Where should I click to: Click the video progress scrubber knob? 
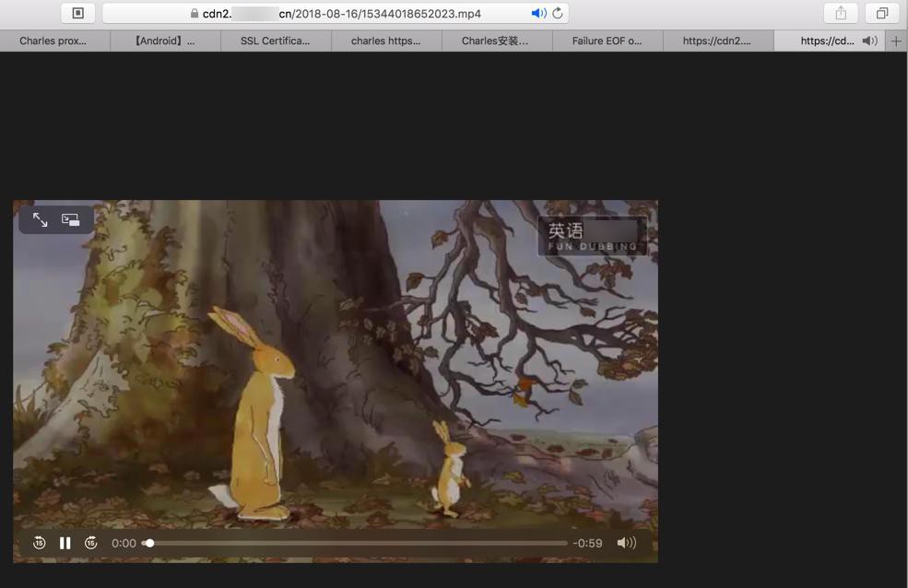(x=150, y=543)
